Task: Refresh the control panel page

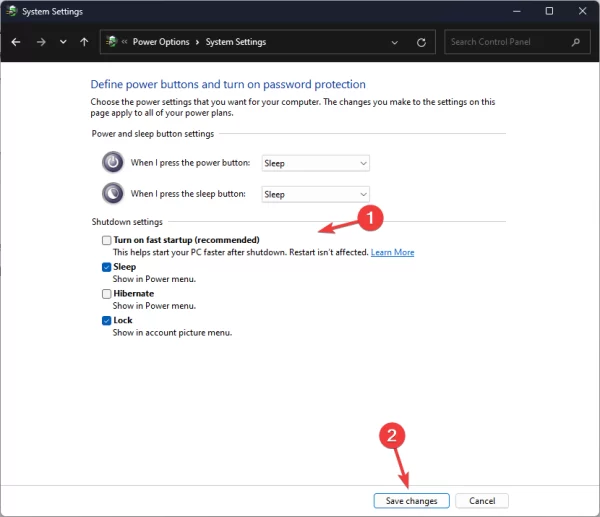Action: [421, 42]
